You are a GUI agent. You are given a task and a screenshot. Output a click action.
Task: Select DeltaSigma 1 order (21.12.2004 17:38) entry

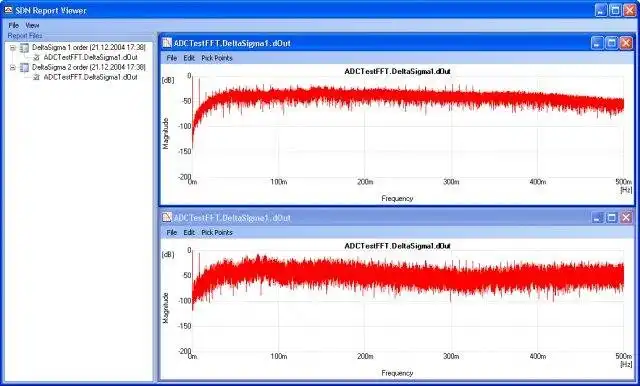89,47
